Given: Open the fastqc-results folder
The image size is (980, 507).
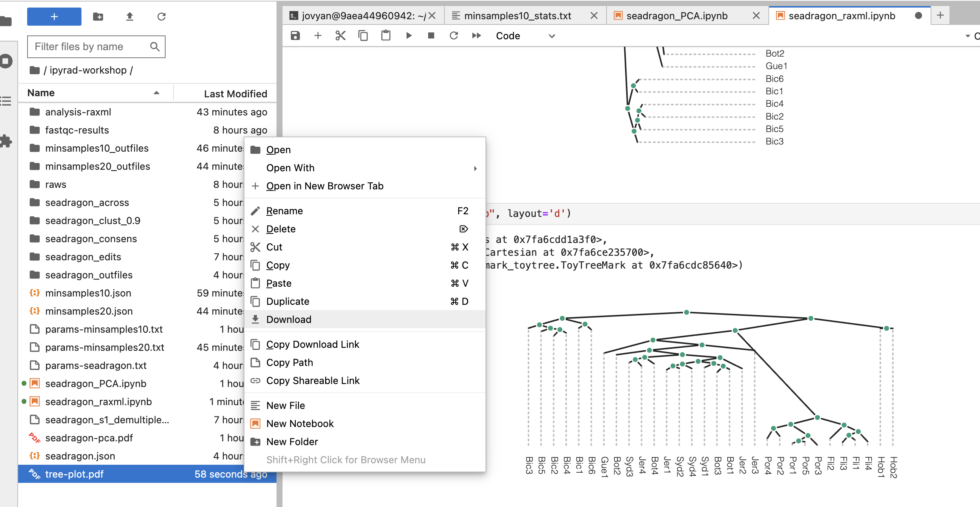Looking at the screenshot, I should [147, 130].
